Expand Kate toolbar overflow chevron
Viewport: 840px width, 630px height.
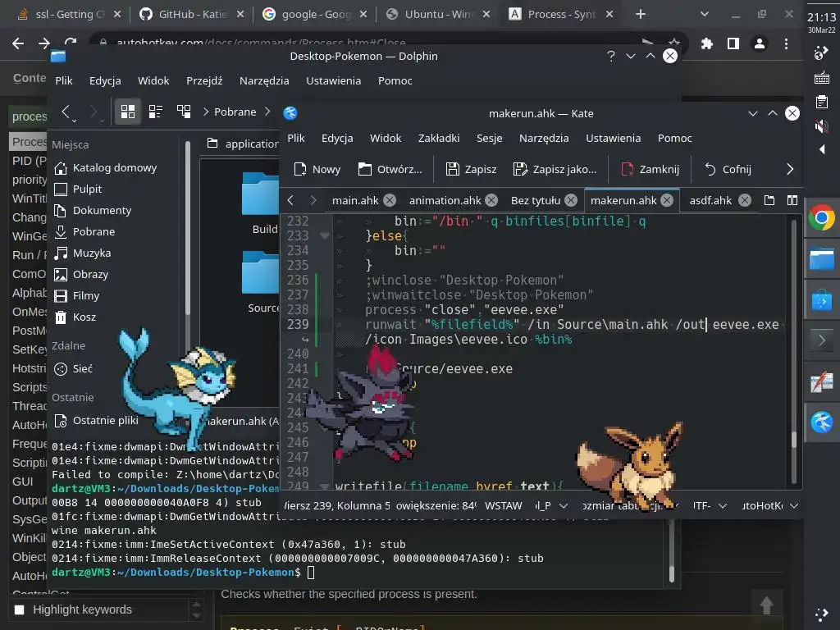[790, 169]
